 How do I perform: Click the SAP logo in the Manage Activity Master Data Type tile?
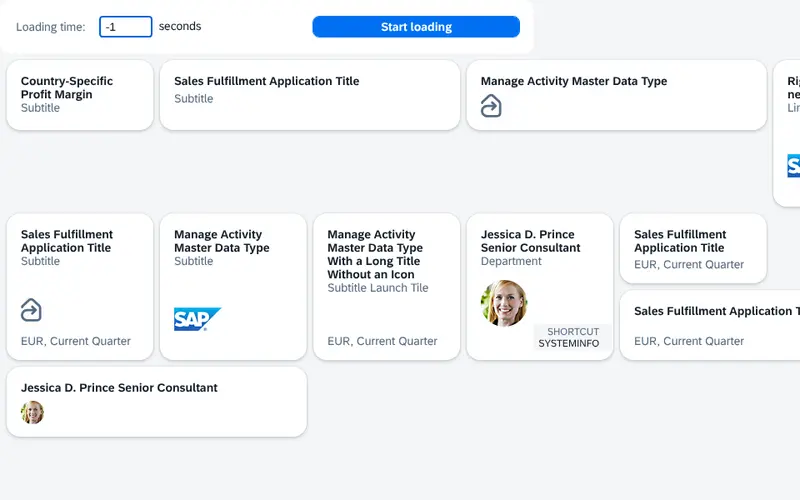coord(197,319)
